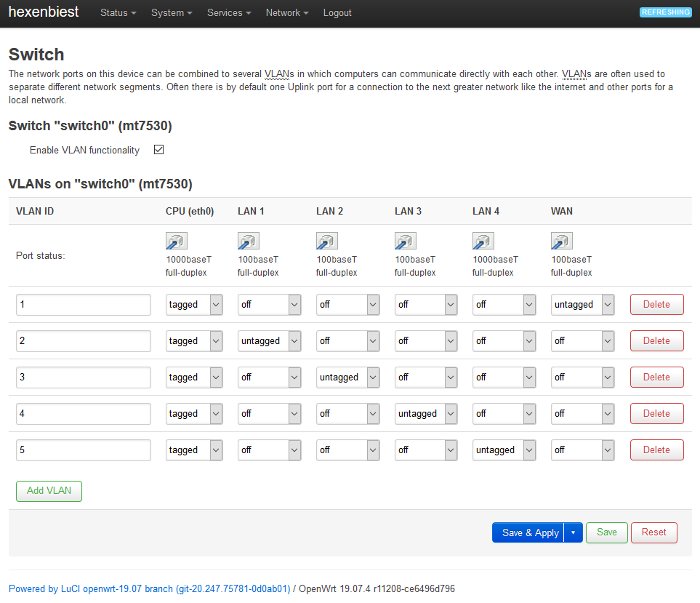Open the Status menu
This screenshot has height=603, width=700.
[x=118, y=13]
